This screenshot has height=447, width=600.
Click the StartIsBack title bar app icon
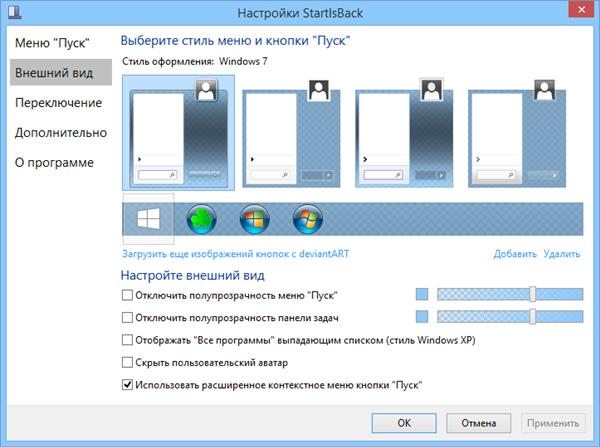[x=15, y=12]
